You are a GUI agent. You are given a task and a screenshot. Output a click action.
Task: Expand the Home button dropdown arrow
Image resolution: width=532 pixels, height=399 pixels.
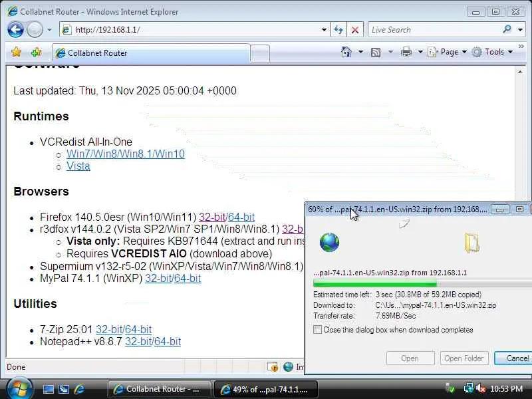tap(360, 52)
